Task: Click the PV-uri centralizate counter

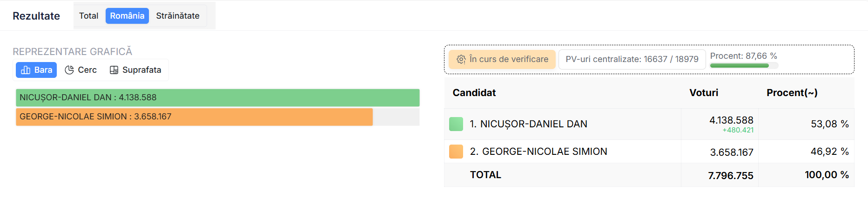Action: click(632, 59)
